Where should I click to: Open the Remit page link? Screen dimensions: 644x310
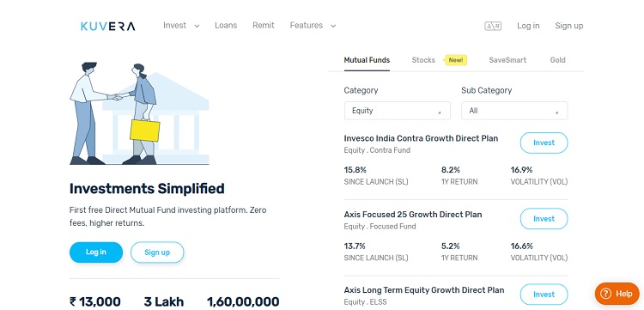[x=264, y=26]
